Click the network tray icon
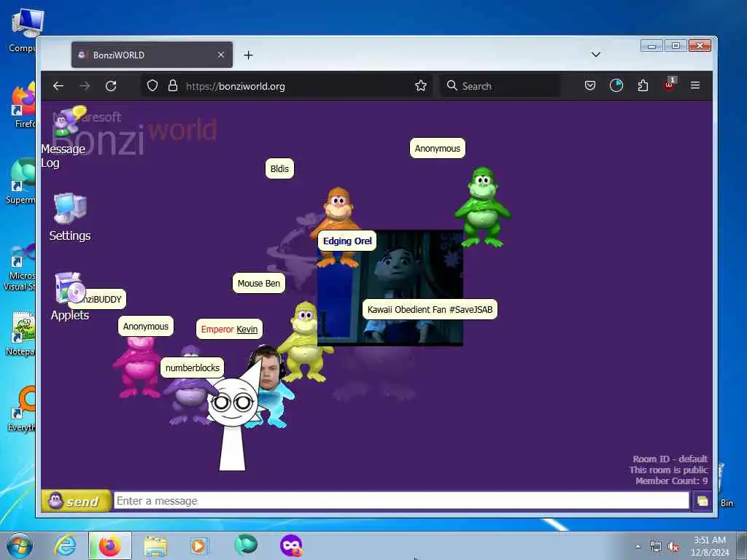The width and height of the screenshot is (747, 560). [656, 547]
